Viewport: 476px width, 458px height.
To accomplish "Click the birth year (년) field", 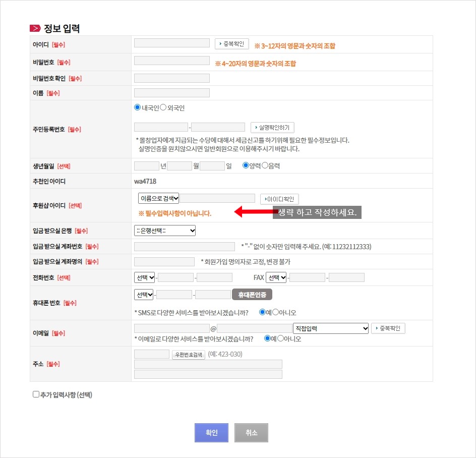I will 147,166.
